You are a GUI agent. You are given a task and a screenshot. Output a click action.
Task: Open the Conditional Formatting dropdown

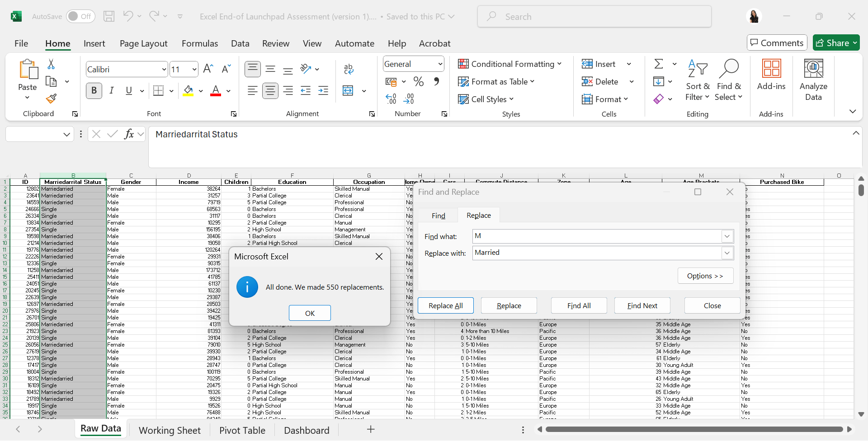509,64
